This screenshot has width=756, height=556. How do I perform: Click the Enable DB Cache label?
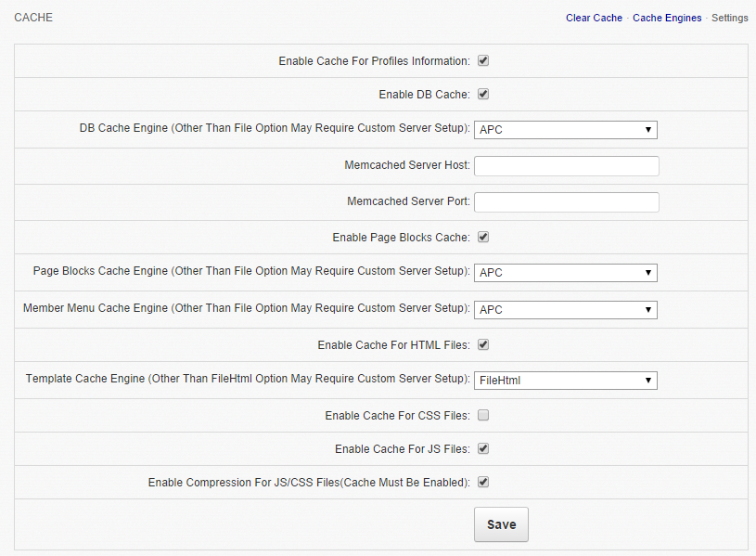point(424,95)
